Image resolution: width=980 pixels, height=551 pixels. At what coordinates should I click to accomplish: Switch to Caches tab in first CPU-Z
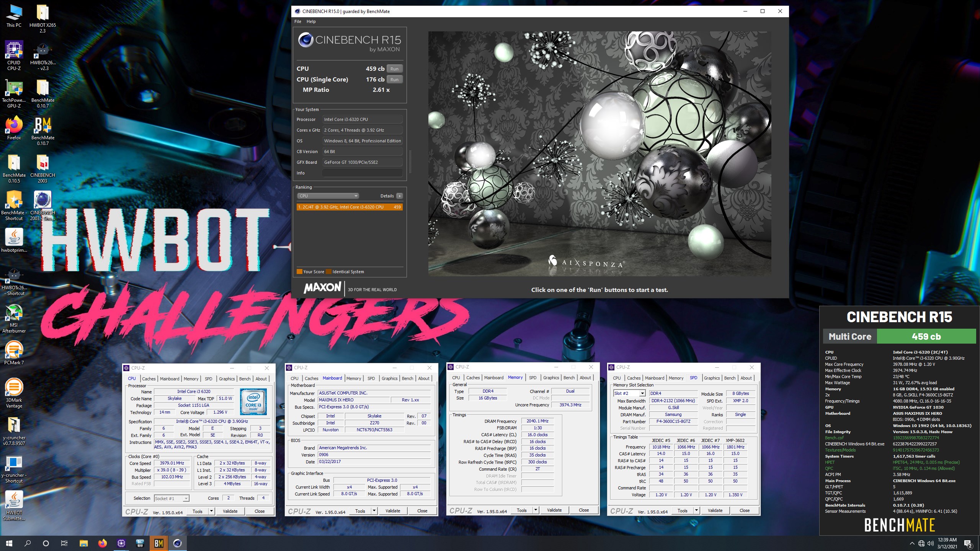(149, 379)
